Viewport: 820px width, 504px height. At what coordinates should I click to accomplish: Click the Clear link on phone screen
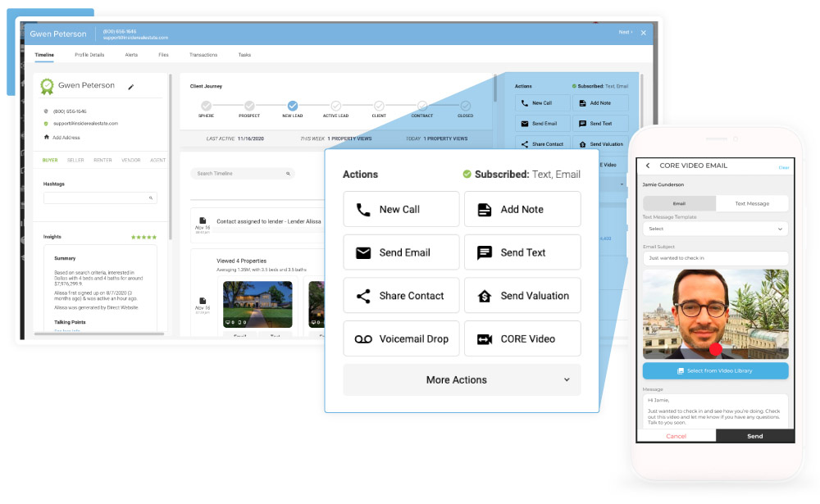(784, 168)
